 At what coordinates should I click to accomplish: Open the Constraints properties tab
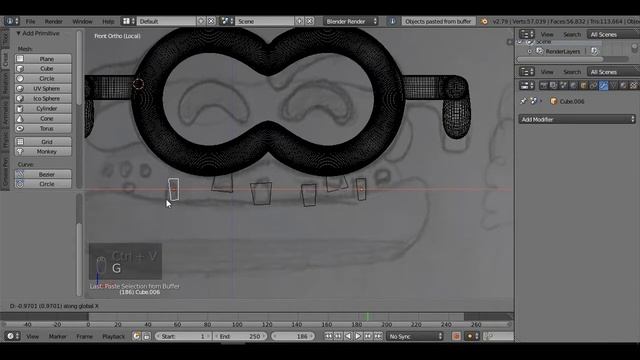click(593, 85)
